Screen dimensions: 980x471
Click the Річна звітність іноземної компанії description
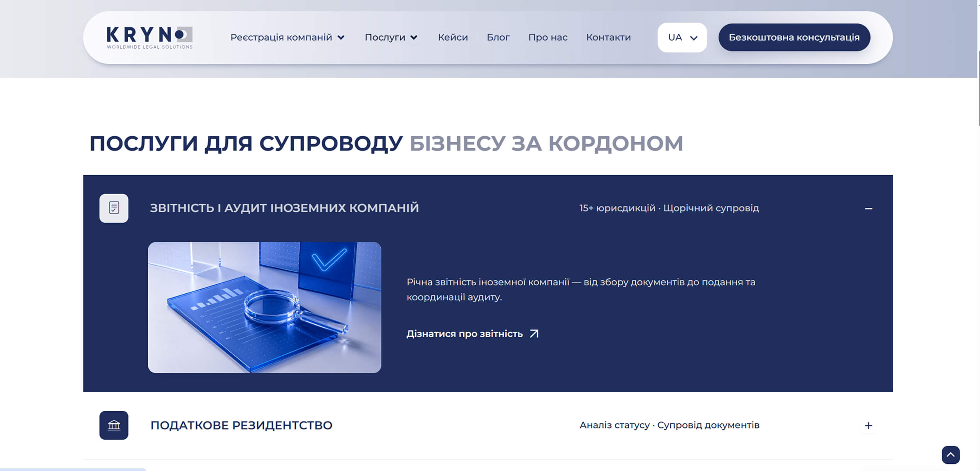(581, 290)
